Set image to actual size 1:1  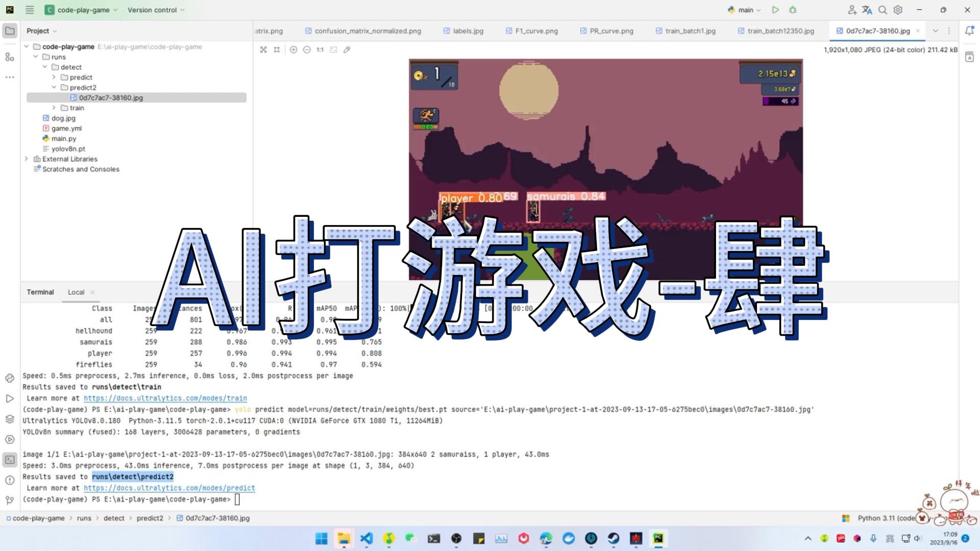[320, 49]
